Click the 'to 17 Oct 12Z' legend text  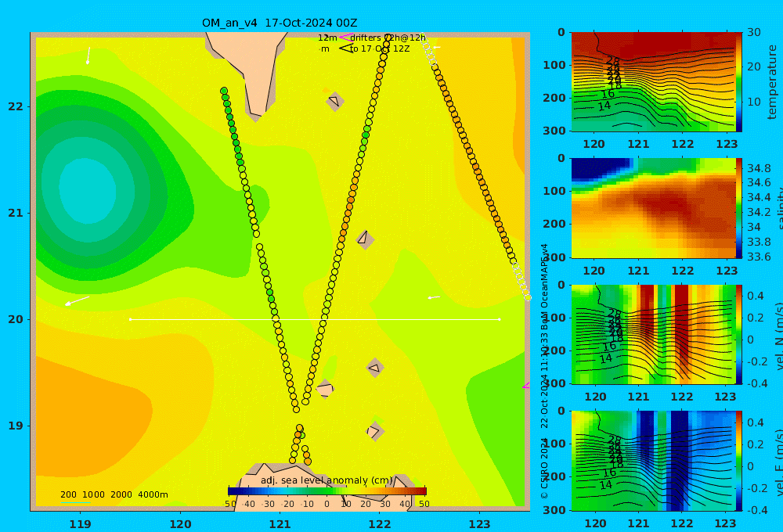pos(379,49)
